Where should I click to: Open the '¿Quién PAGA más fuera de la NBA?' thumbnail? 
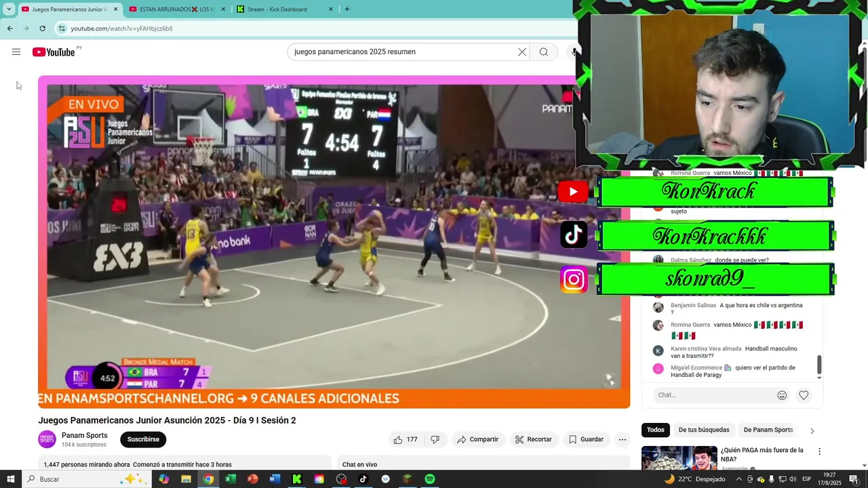(x=679, y=457)
